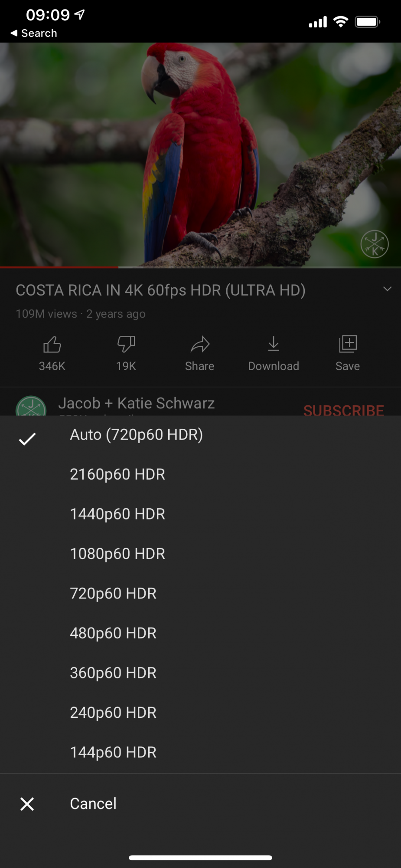Tap the Jacob + Katie Schwarz channel avatar
Image resolution: width=401 pixels, height=868 pixels.
(x=31, y=406)
